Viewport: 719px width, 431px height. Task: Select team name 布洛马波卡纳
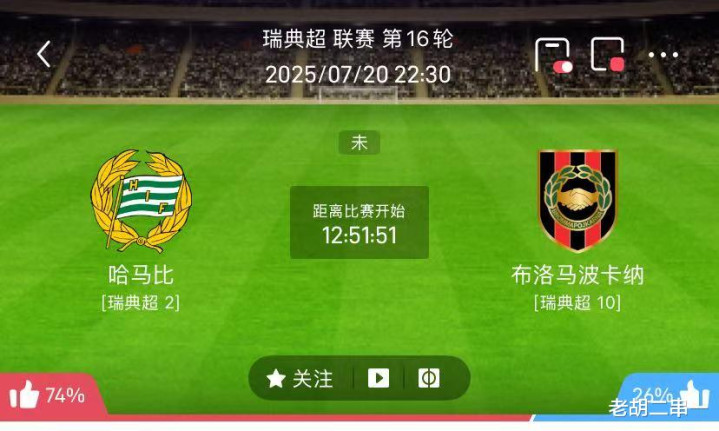click(577, 275)
